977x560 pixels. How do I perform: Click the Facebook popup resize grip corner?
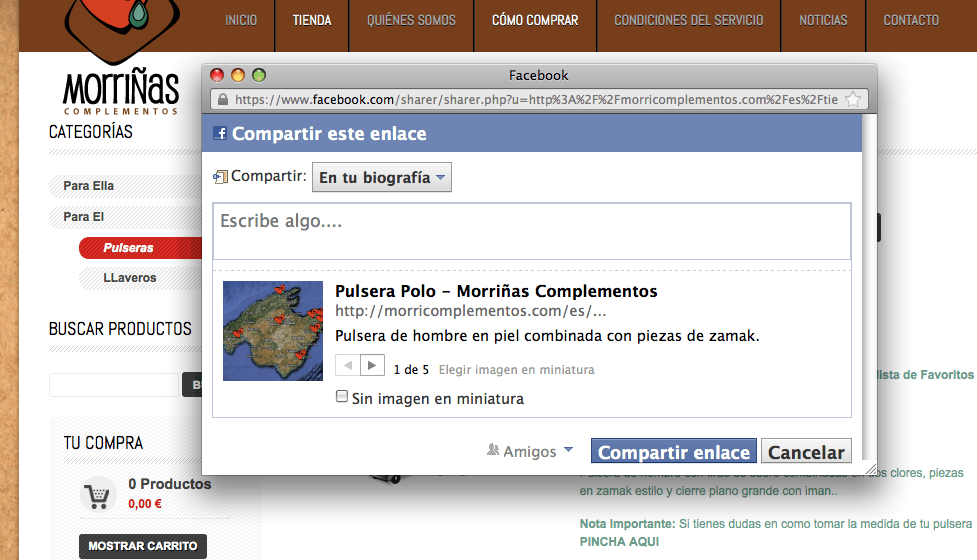tap(870, 468)
